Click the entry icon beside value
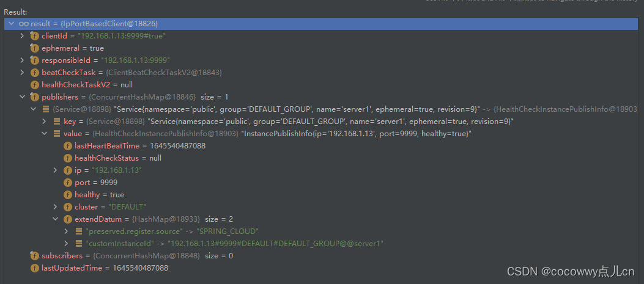This screenshot has width=644, height=284. [x=57, y=133]
